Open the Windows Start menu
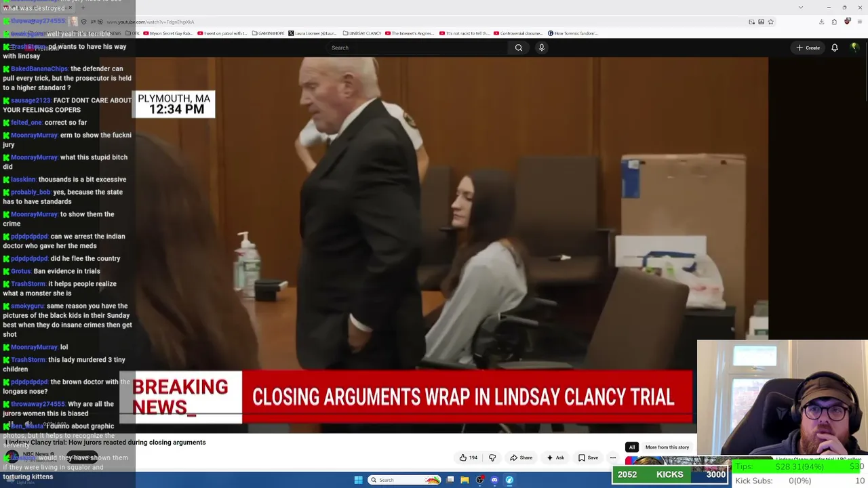The image size is (868, 488). [x=358, y=480]
